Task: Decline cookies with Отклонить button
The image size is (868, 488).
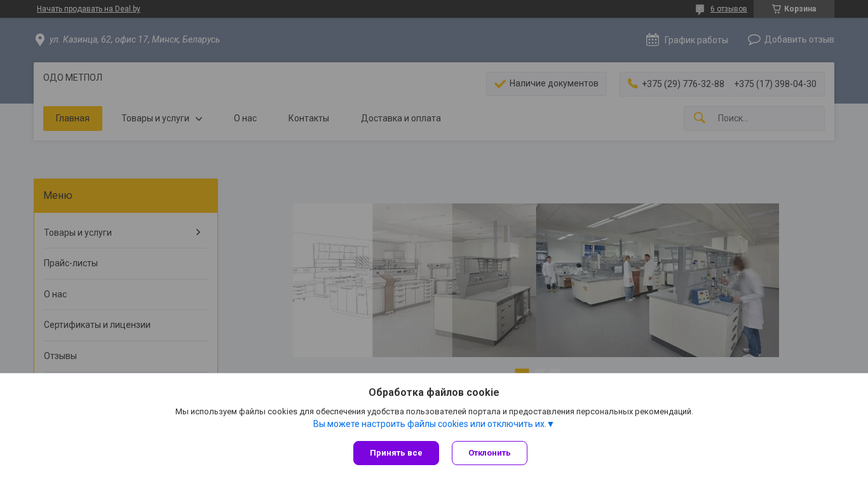Action: (489, 453)
